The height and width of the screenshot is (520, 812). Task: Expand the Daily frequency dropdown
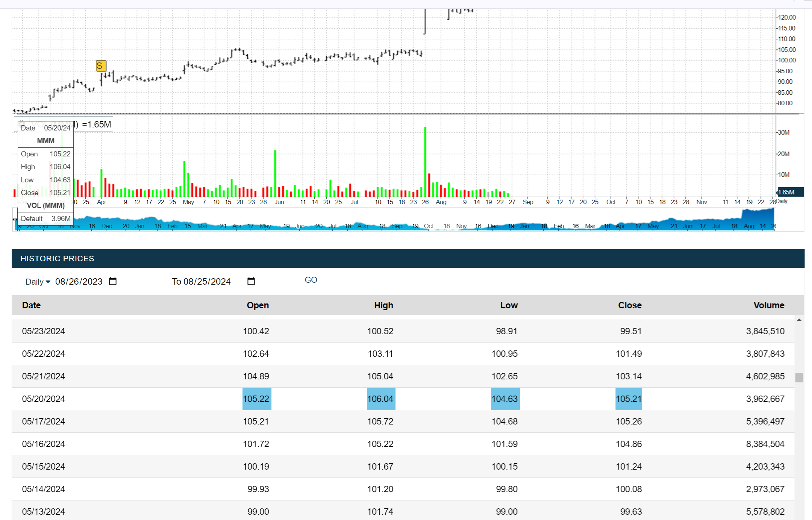(38, 282)
